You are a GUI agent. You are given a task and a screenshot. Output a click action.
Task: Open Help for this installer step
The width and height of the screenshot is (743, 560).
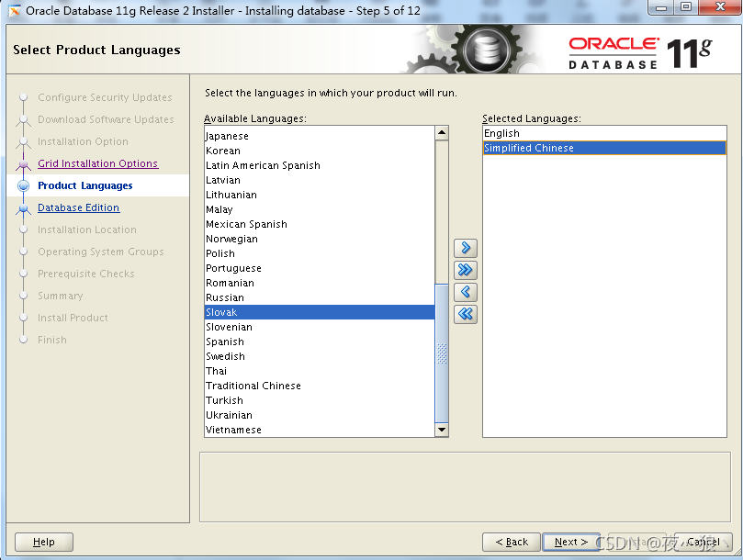coord(43,542)
